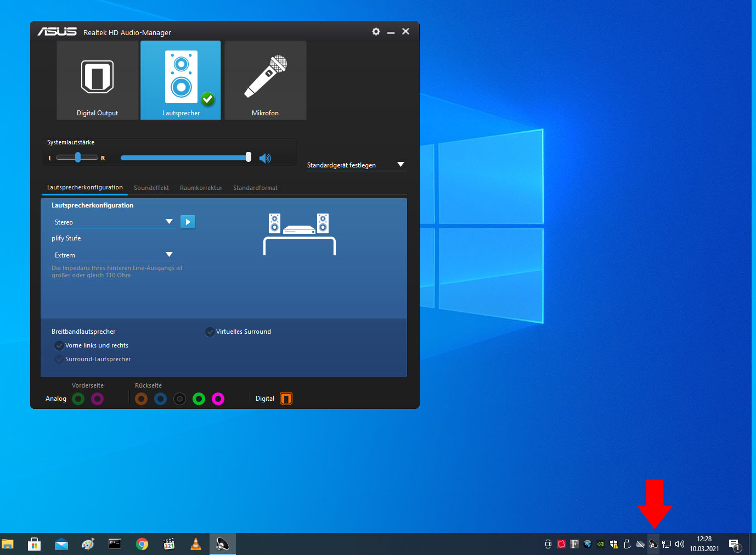Open the Mail app in the taskbar
This screenshot has height=555, width=756.
click(x=61, y=544)
